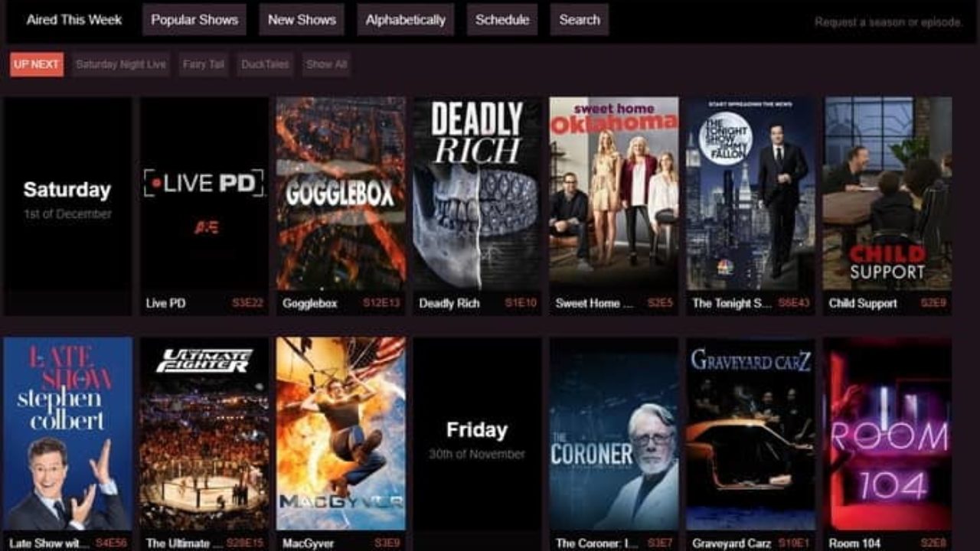
Task: Open Saturday Night Live from Up Next
Action: (121, 64)
